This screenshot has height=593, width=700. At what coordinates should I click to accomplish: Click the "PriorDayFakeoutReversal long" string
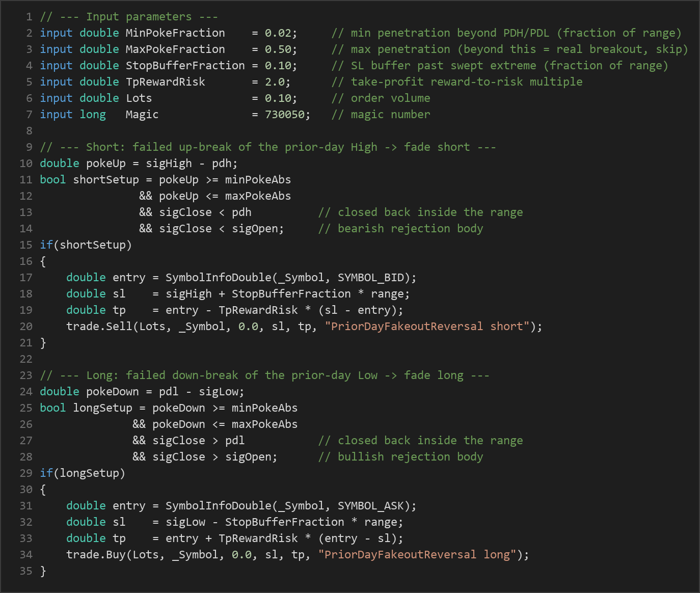click(417, 555)
